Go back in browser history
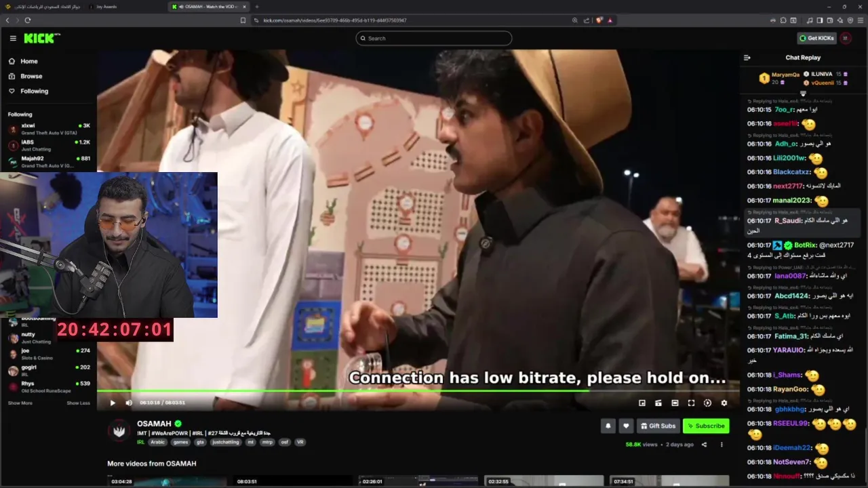 point(7,20)
